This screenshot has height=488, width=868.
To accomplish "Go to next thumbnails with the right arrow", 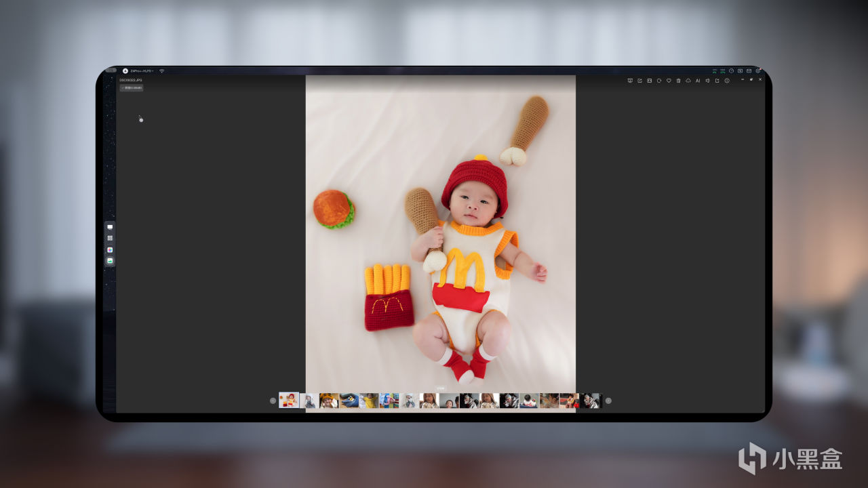I will click(608, 401).
